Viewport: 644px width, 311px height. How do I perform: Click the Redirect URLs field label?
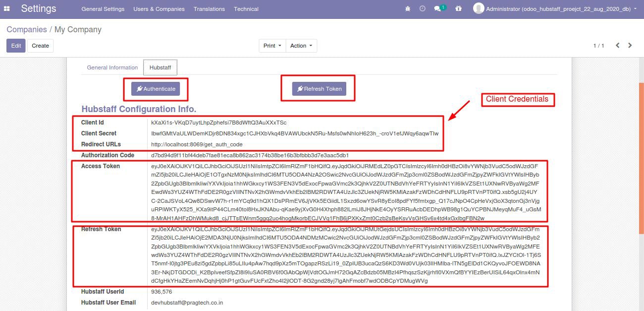pyautogui.click(x=101, y=144)
